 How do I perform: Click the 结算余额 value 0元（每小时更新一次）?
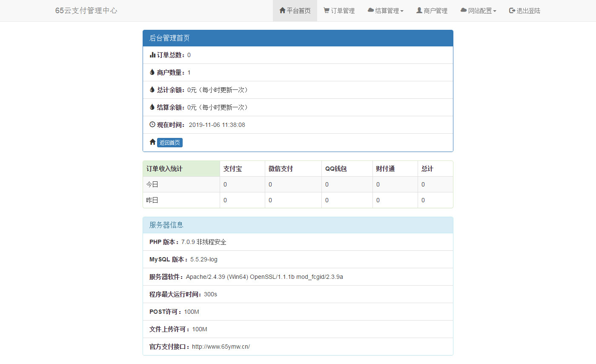pyautogui.click(x=218, y=107)
